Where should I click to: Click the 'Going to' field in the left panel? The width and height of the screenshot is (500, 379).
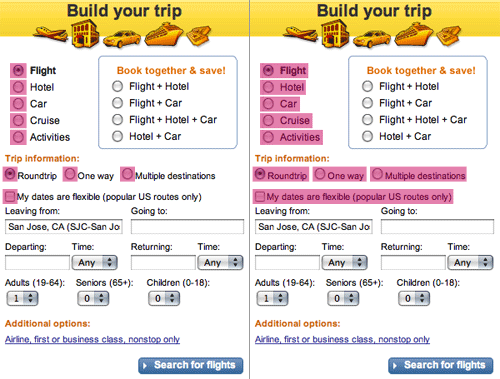(x=187, y=227)
